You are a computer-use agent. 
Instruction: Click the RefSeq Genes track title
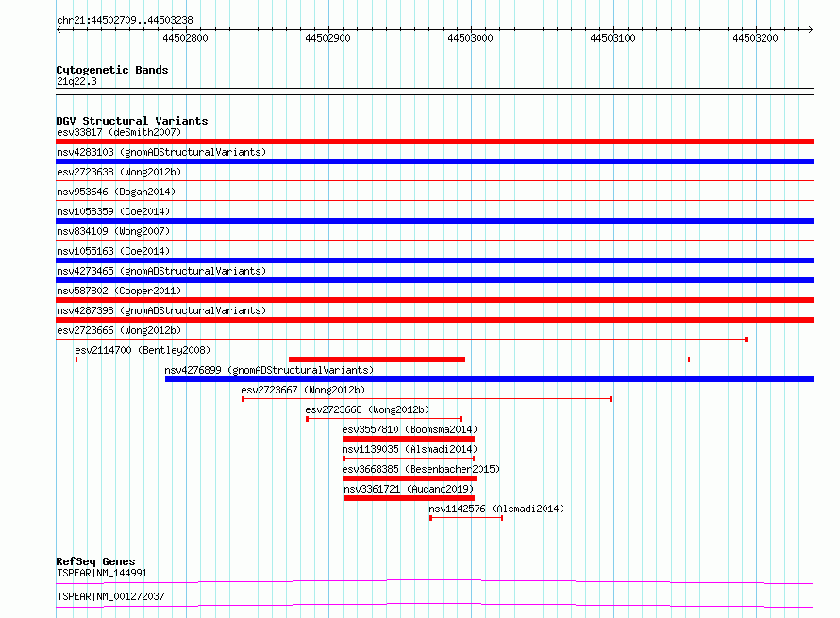pos(95,561)
